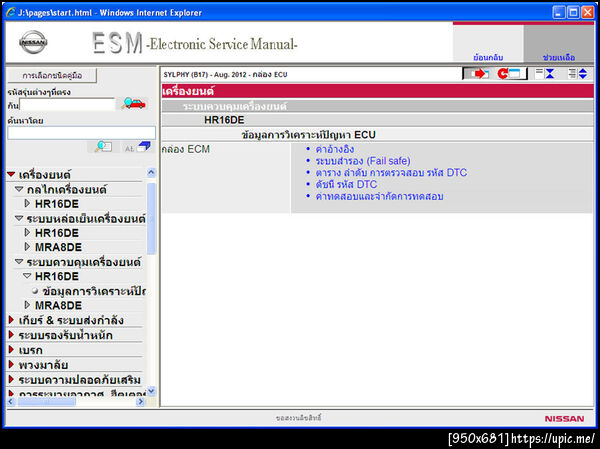Click tree panel vertical scrollbar down arrow
This screenshot has width=600, height=449.
(152, 391)
